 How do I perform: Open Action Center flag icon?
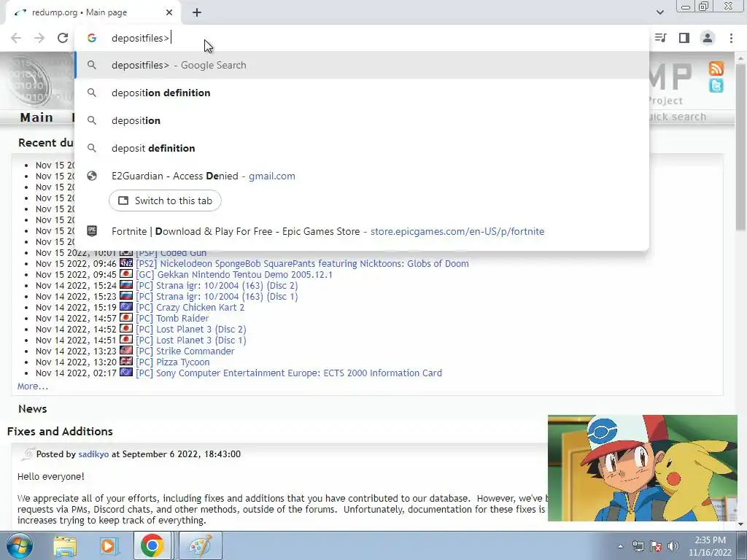coord(656,546)
